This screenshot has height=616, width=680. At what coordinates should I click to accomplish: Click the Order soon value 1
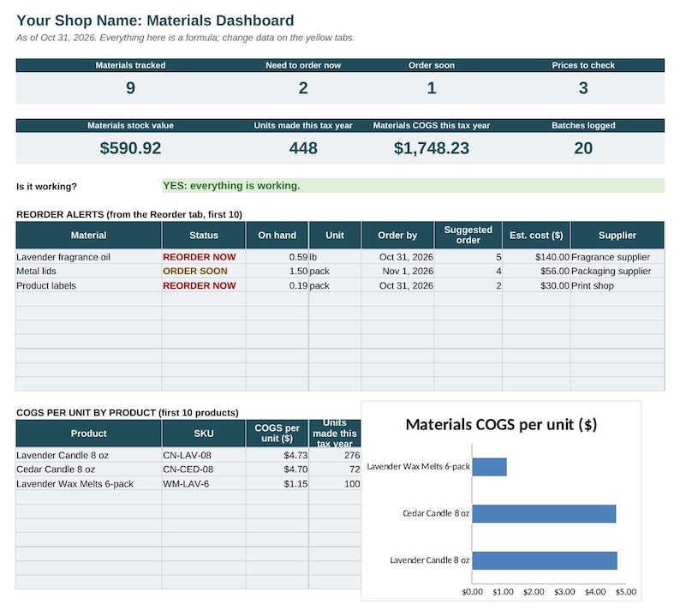click(x=432, y=88)
